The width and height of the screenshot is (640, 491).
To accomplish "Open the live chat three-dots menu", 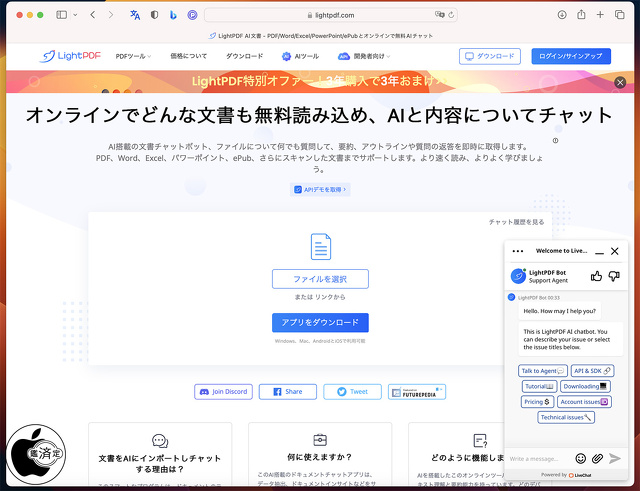I will [518, 251].
